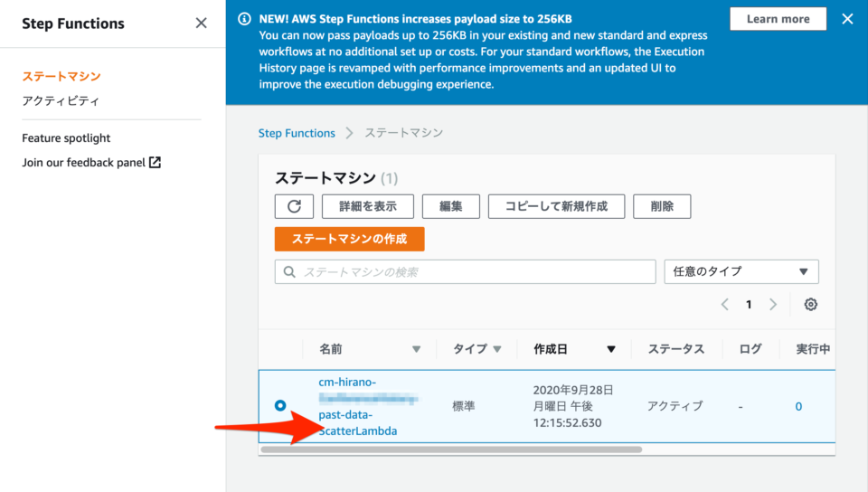The image size is (868, 492).
Task: Click the Learn more button
Action: coord(778,19)
